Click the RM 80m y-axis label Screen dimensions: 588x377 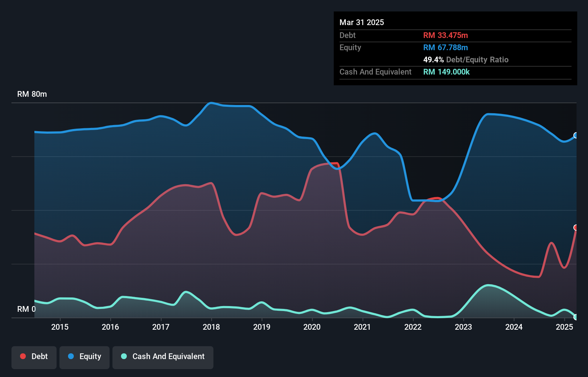point(32,94)
